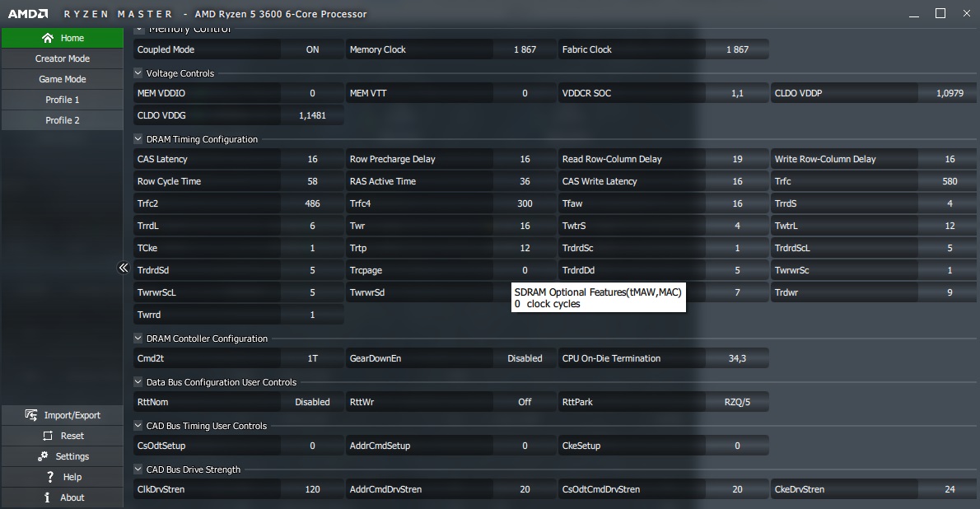Viewport: 980px width, 509px height.
Task: Click the AddrCmdSetup label
Action: pyautogui.click(x=380, y=446)
